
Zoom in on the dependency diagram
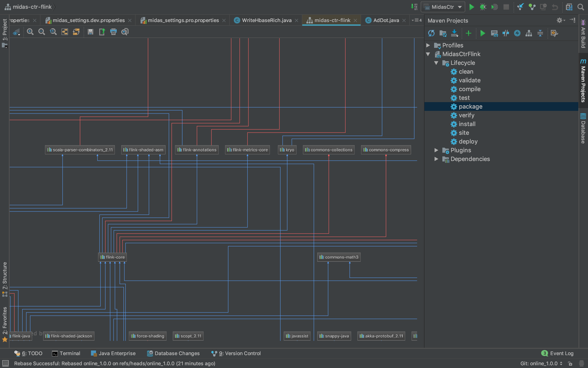pyautogui.click(x=30, y=32)
